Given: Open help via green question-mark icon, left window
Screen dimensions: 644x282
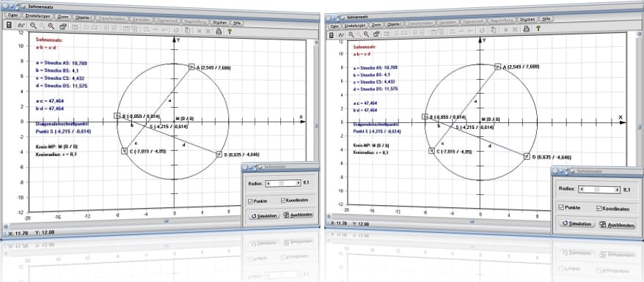Looking at the screenshot, I should (x=230, y=31).
